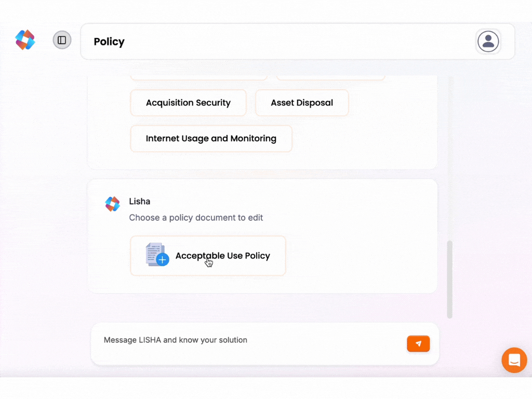Click the Policy page title
The image size is (532, 399).
tap(109, 42)
